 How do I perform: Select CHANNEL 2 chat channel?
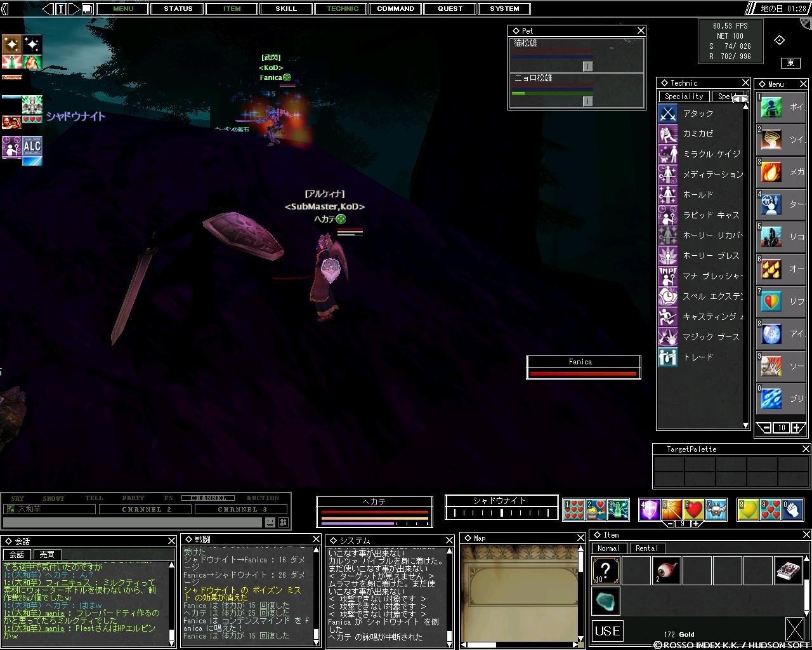146,509
